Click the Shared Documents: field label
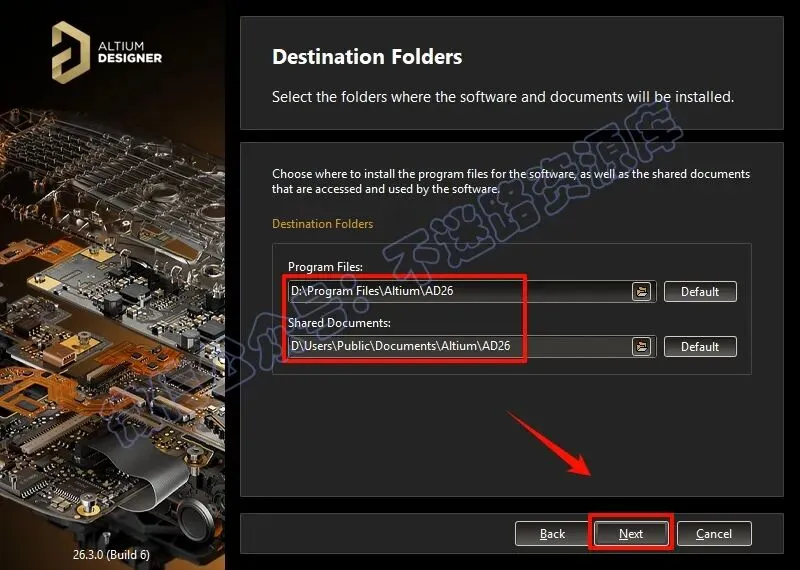The image size is (800, 570). point(339,323)
